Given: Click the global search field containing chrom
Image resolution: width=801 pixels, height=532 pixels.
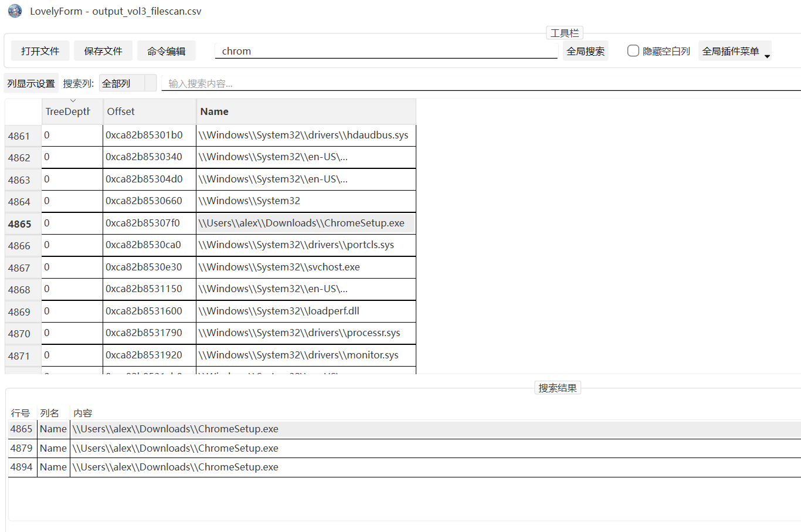Looking at the screenshot, I should pyautogui.click(x=386, y=51).
